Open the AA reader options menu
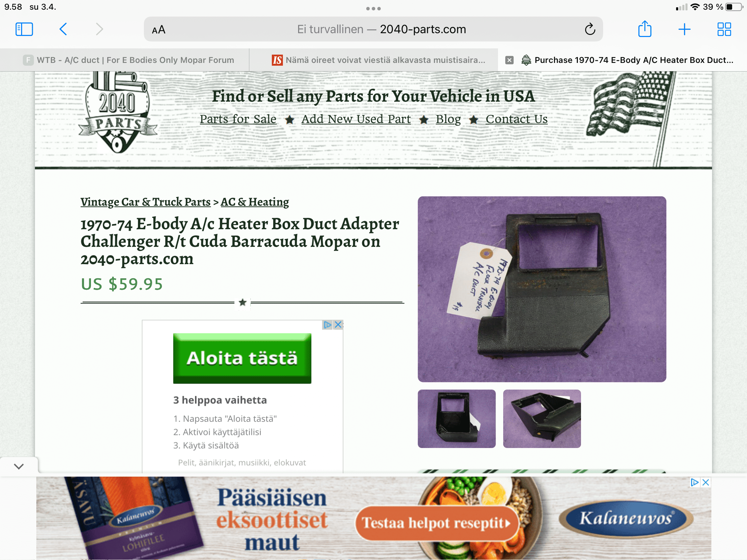The height and width of the screenshot is (560, 747). tap(159, 30)
